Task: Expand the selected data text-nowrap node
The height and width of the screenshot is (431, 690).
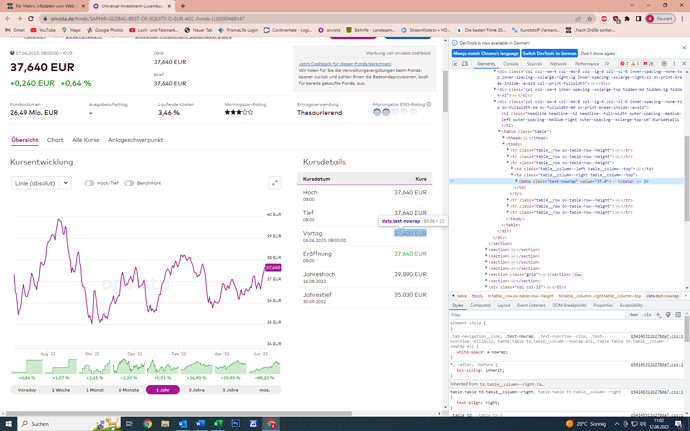Action: 517,181
